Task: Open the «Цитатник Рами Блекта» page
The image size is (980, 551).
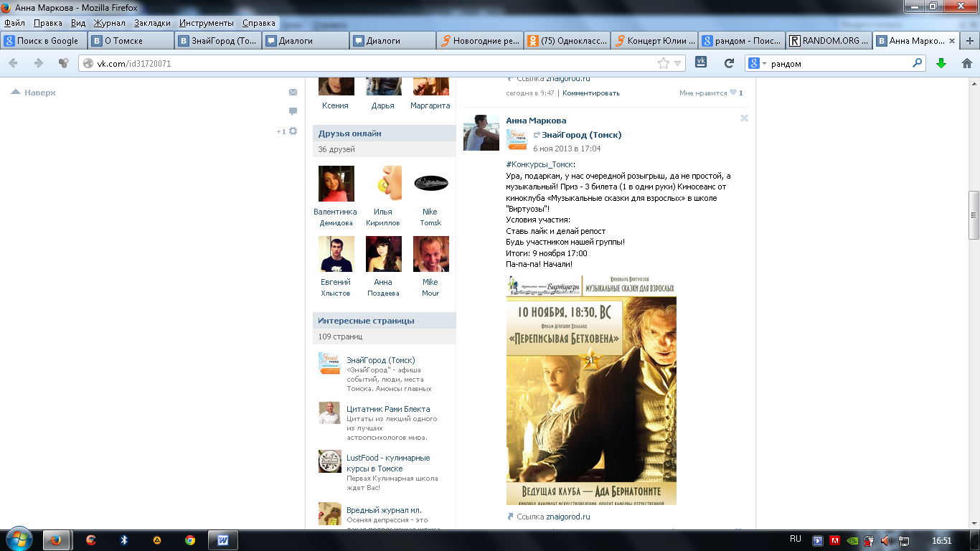Action: click(x=388, y=409)
